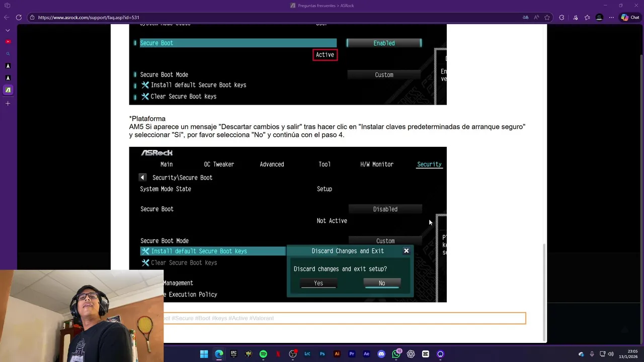The width and height of the screenshot is (644, 362).
Task: Open Discord from taskbar
Action: (x=381, y=354)
